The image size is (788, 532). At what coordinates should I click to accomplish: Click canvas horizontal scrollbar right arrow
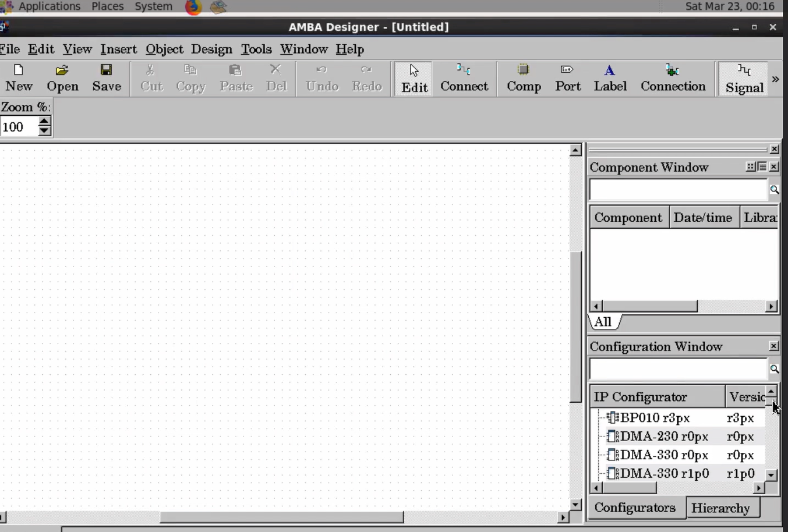pos(563,517)
